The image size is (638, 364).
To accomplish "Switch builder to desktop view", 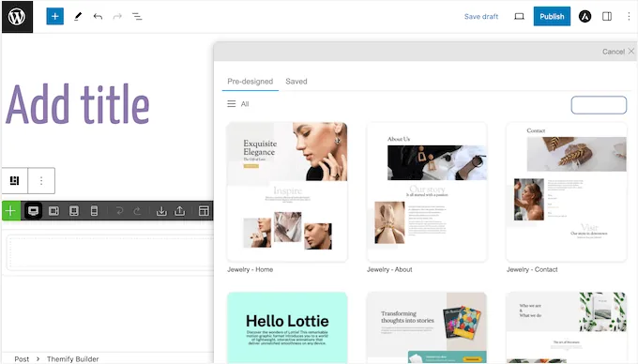I will click(x=33, y=211).
